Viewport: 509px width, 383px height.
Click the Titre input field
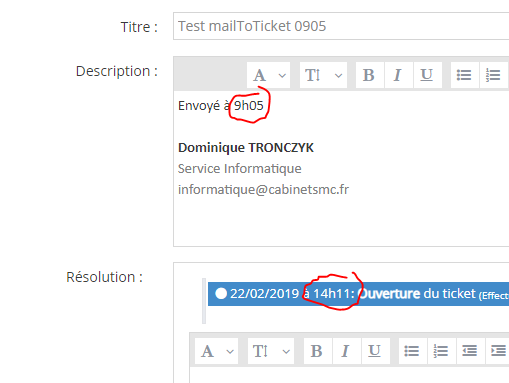[x=341, y=26]
